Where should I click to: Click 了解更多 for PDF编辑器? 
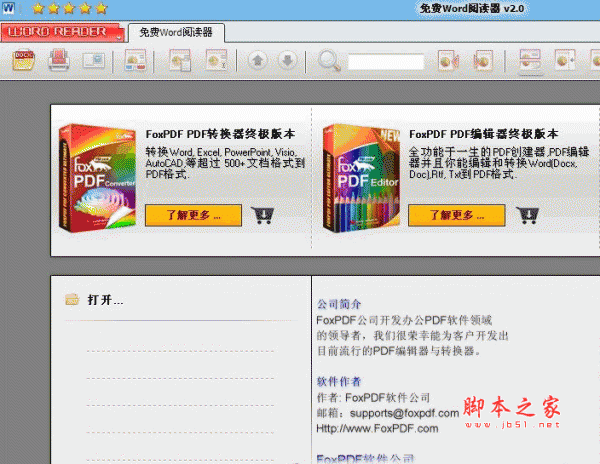(457, 215)
